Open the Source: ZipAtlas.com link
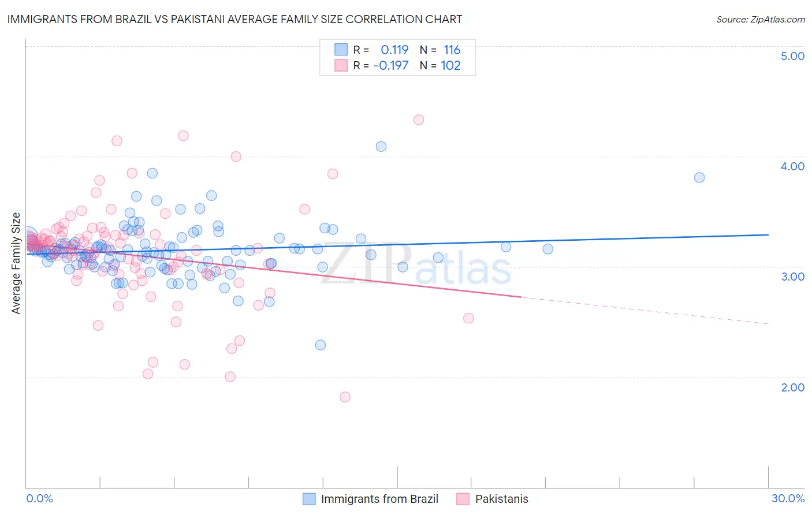This screenshot has width=812, height=515. [761, 19]
